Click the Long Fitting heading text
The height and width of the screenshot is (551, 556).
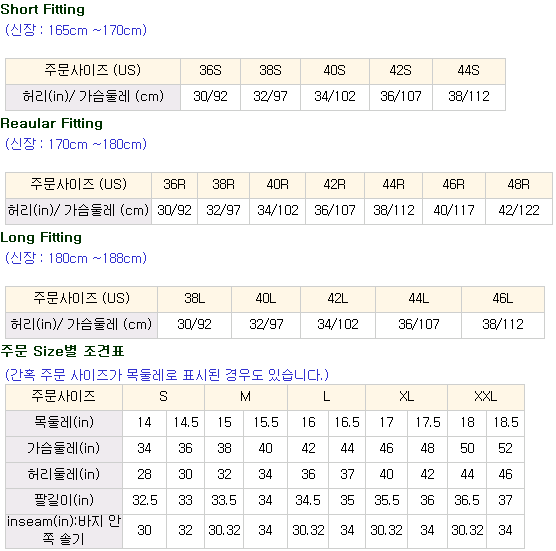click(x=41, y=238)
